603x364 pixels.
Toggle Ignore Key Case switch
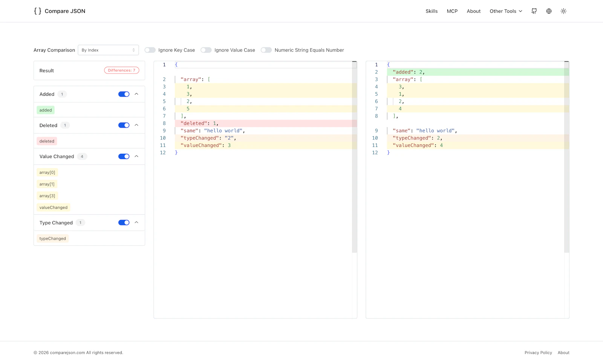[x=150, y=50]
